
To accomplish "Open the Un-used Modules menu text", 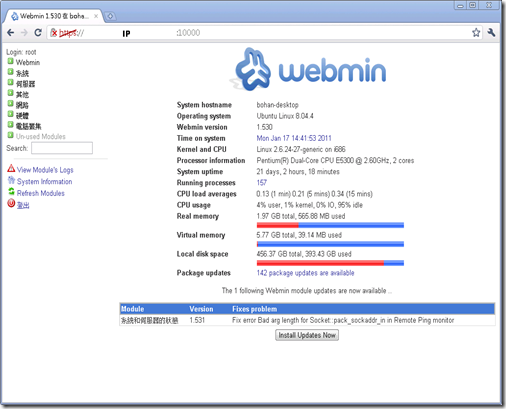I will tap(41, 136).
